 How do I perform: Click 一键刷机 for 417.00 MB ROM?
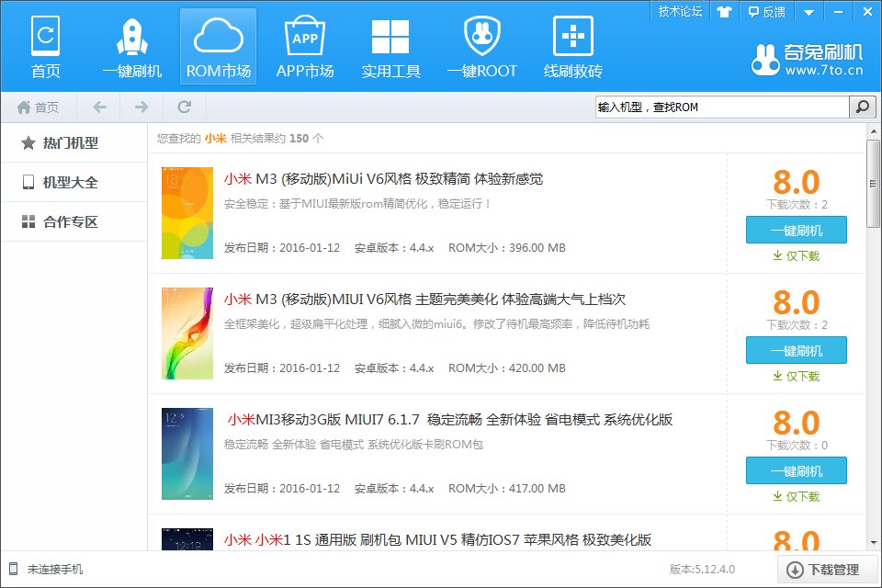(x=796, y=471)
